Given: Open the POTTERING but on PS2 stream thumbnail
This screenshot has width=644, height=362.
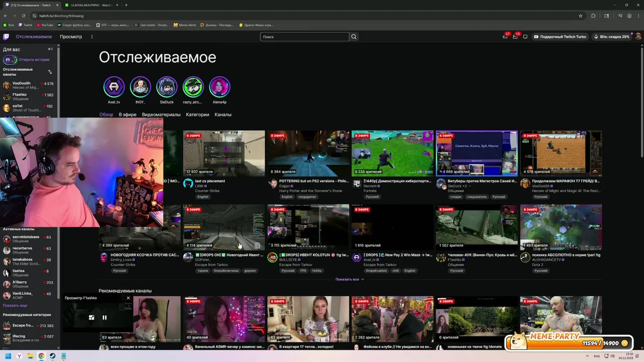Looking at the screenshot, I should click(x=308, y=153).
